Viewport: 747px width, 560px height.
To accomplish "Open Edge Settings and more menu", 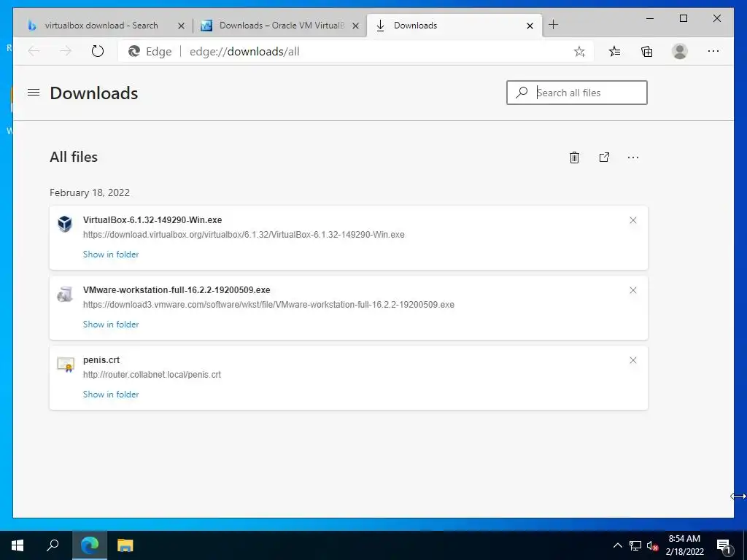I will (x=713, y=51).
